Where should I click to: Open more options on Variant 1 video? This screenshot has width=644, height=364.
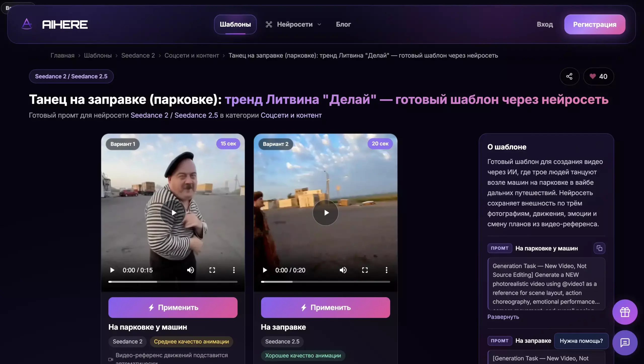click(234, 270)
